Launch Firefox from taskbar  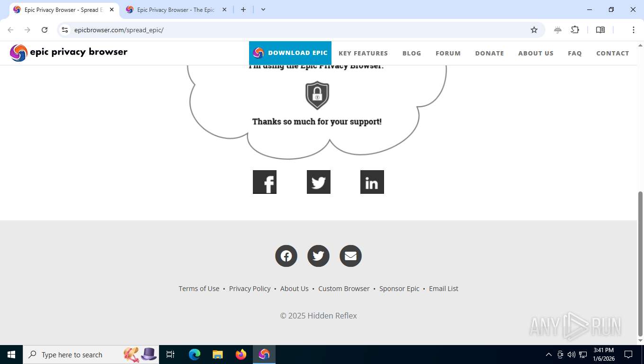tap(241, 355)
